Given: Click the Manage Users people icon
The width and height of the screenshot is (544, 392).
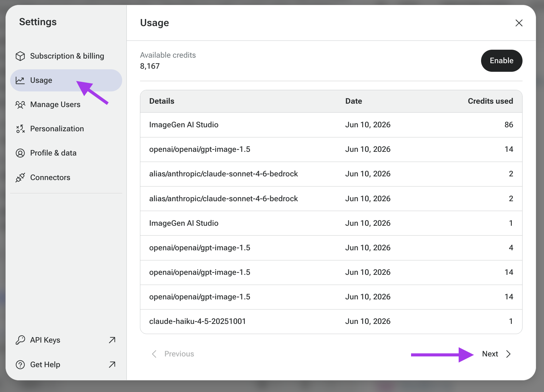Looking at the screenshot, I should tap(20, 105).
